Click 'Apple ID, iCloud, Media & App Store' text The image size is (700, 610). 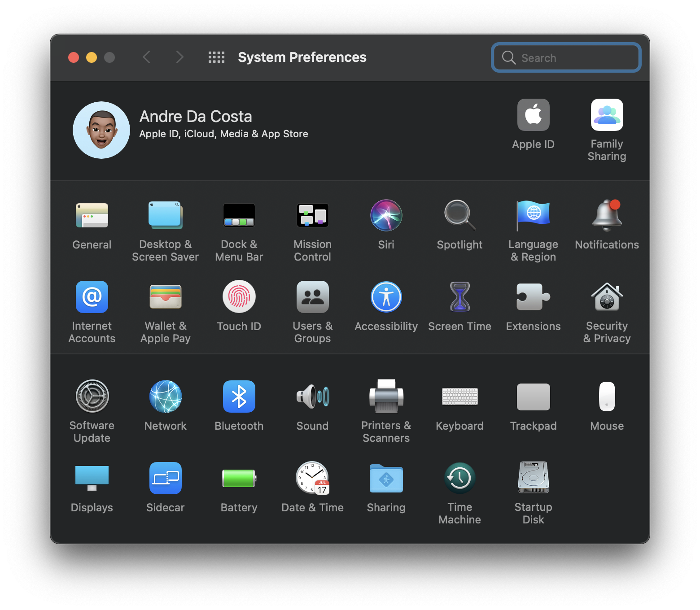pyautogui.click(x=223, y=134)
